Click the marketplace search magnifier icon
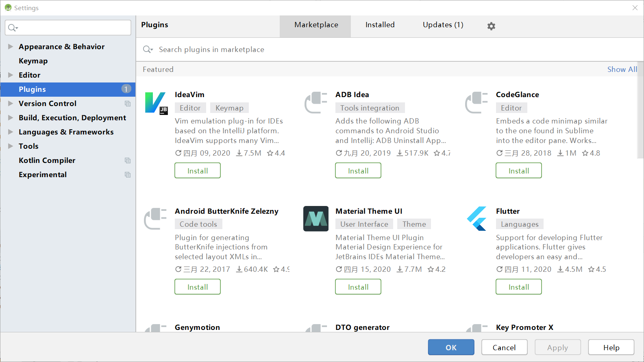 [148, 50]
